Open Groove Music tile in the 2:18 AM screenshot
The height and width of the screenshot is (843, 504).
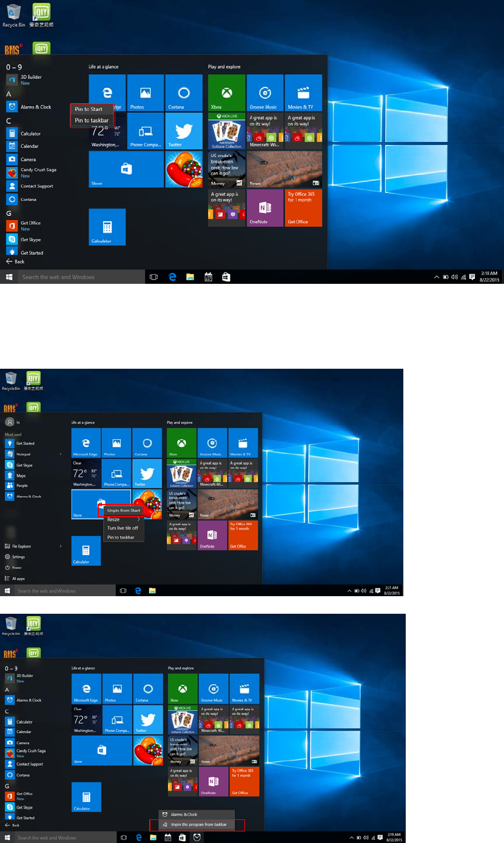pyautogui.click(x=265, y=93)
